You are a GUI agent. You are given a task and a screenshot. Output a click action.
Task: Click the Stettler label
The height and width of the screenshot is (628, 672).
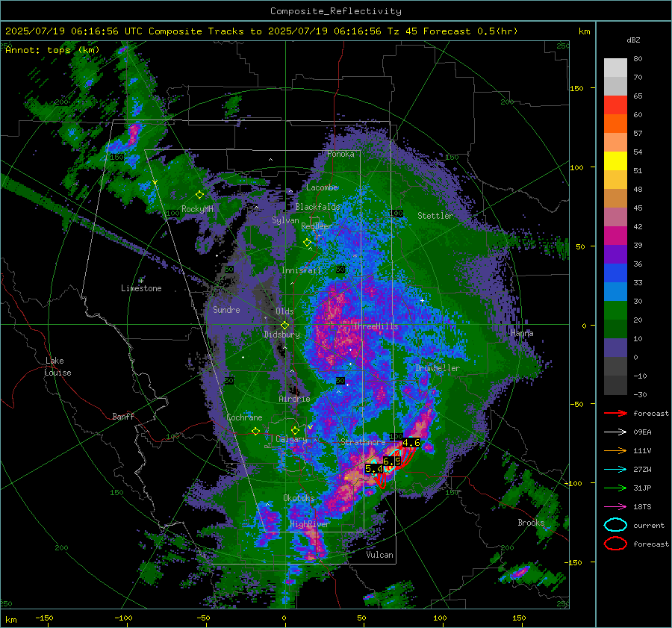tap(435, 216)
